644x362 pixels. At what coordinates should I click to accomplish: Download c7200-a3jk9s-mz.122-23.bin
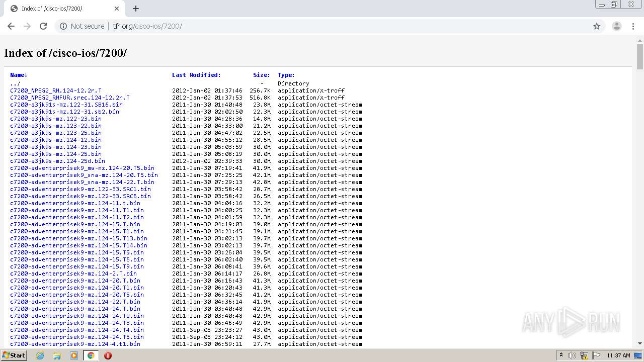56,119
